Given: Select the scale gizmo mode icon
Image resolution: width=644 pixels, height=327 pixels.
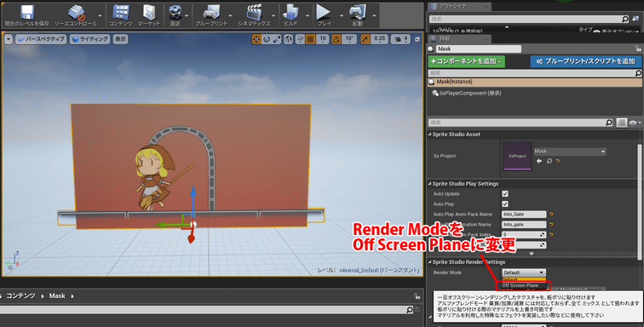Looking at the screenshot, I should point(277,39).
